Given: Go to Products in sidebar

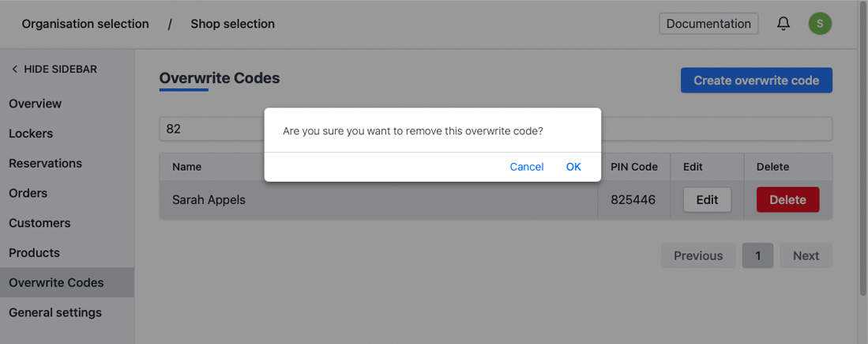Looking at the screenshot, I should tap(34, 253).
